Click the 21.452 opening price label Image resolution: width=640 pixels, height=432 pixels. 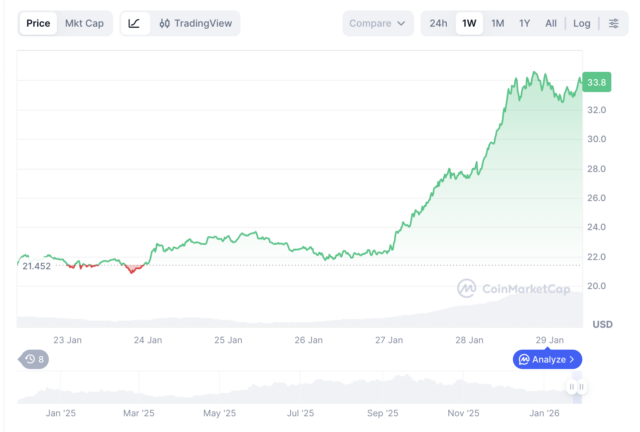coord(36,266)
